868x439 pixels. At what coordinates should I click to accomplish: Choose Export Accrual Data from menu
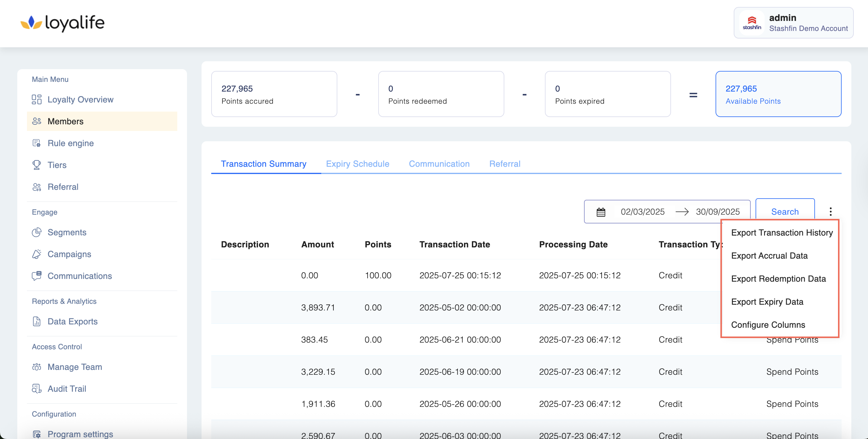click(x=769, y=256)
